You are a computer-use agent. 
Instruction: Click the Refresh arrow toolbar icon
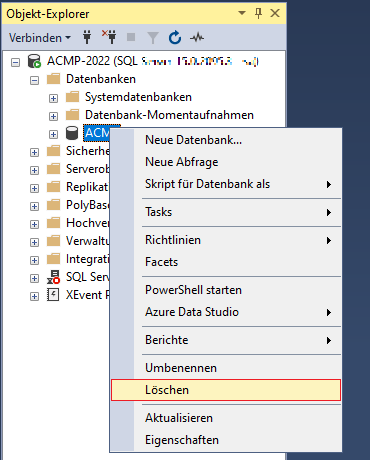(x=175, y=38)
